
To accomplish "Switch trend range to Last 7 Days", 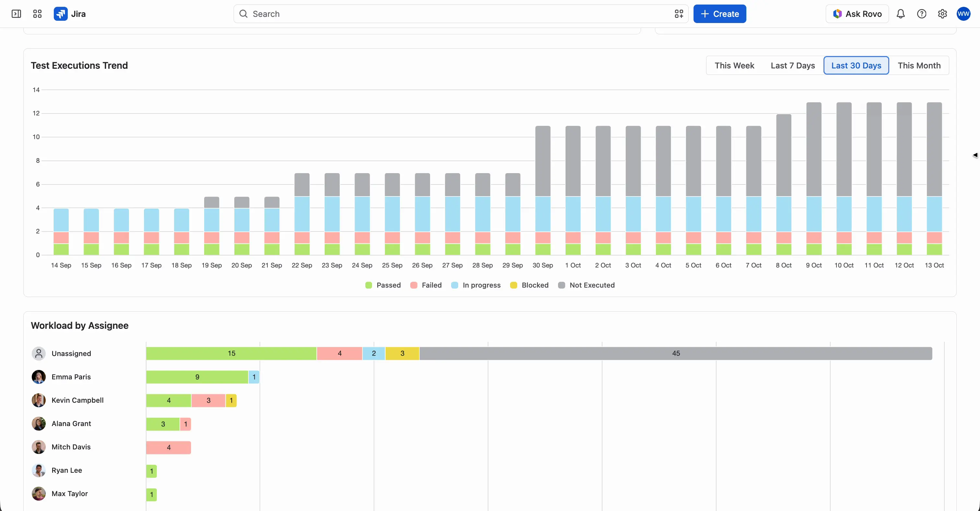I will coord(793,65).
